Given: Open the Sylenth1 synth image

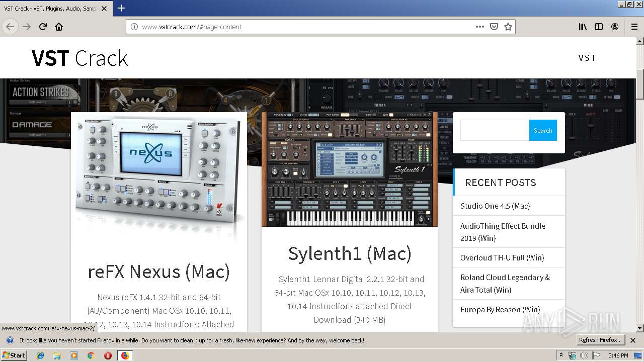Looking at the screenshot, I should point(350,169).
